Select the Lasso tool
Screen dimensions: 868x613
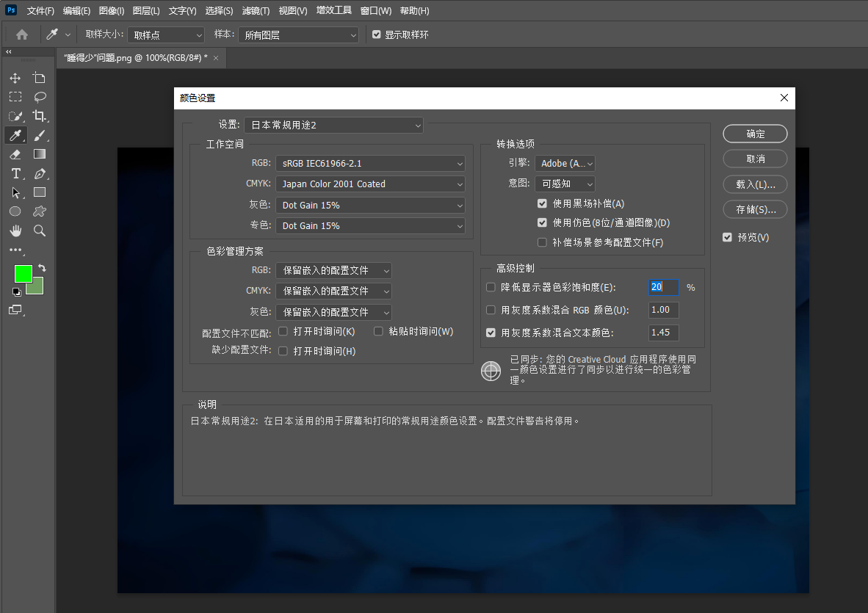(x=40, y=97)
